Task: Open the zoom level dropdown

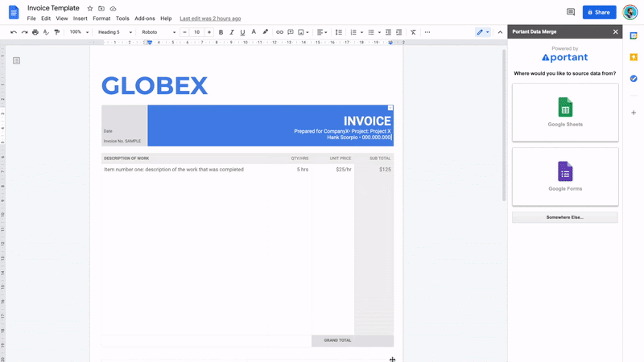Action: [79, 32]
